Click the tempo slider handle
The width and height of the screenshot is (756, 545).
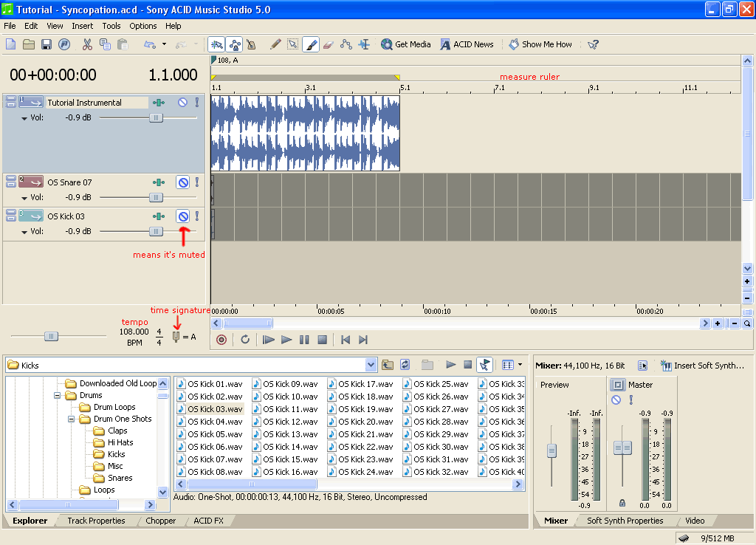[51, 336]
